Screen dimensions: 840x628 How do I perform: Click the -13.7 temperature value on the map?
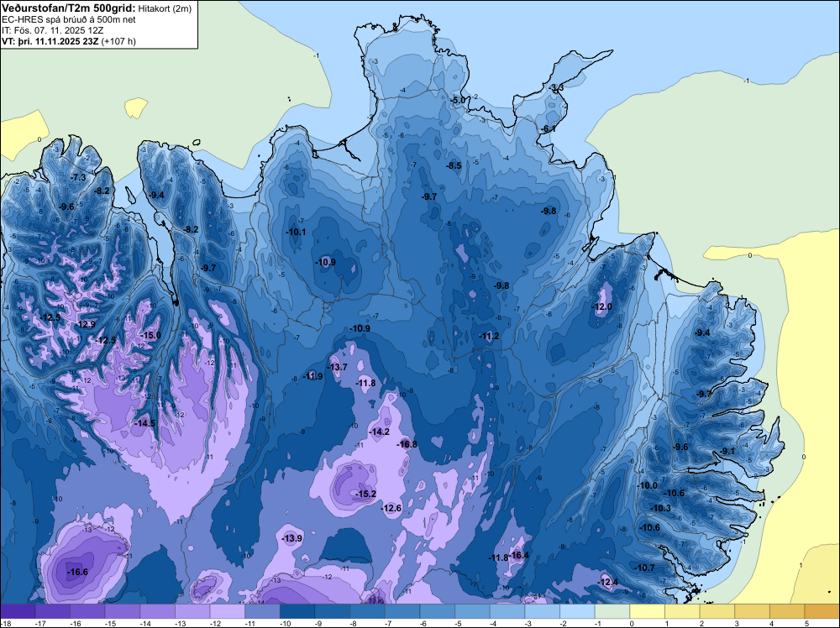click(338, 367)
